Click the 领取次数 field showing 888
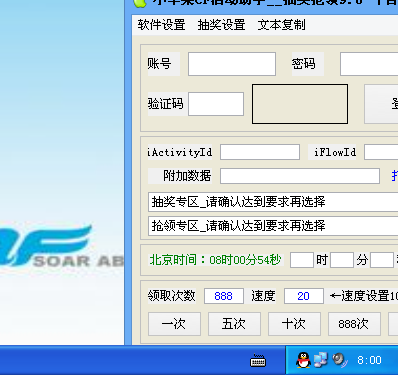 224,296
